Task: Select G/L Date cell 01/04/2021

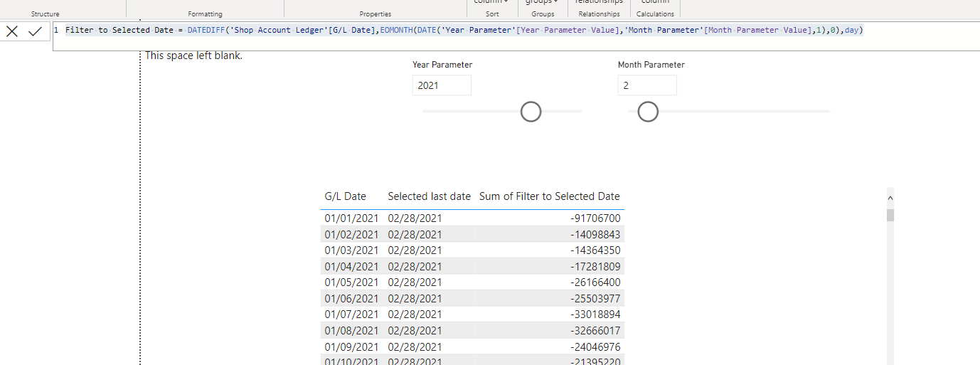Action: coord(352,267)
